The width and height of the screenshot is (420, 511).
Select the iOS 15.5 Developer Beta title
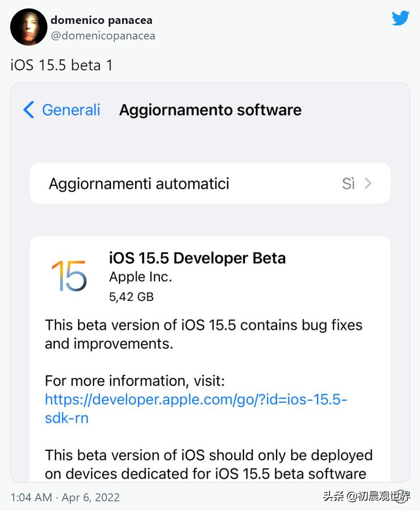[x=198, y=258]
